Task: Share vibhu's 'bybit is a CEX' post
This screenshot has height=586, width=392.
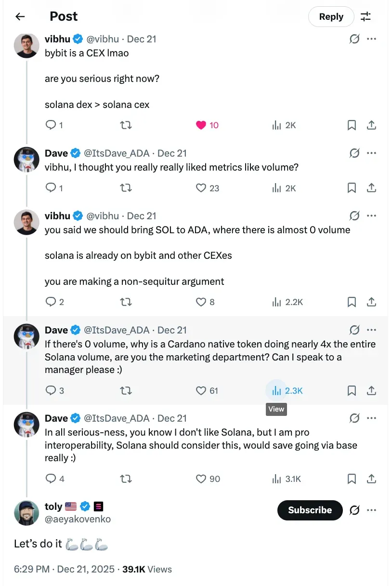Action: [371, 125]
